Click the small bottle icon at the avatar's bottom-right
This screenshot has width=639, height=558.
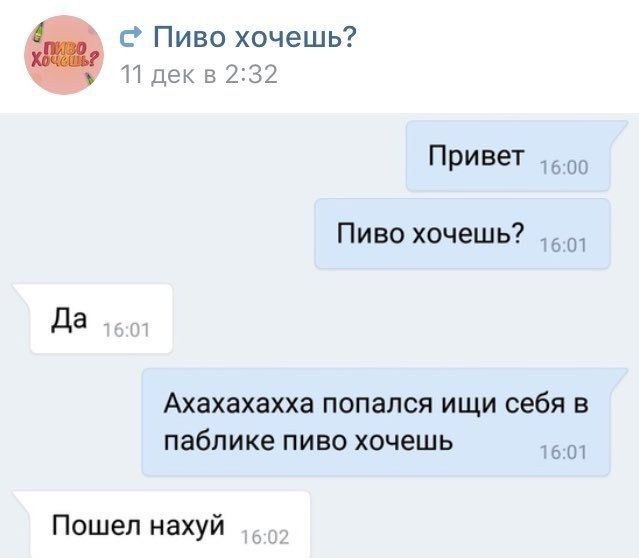[89, 78]
